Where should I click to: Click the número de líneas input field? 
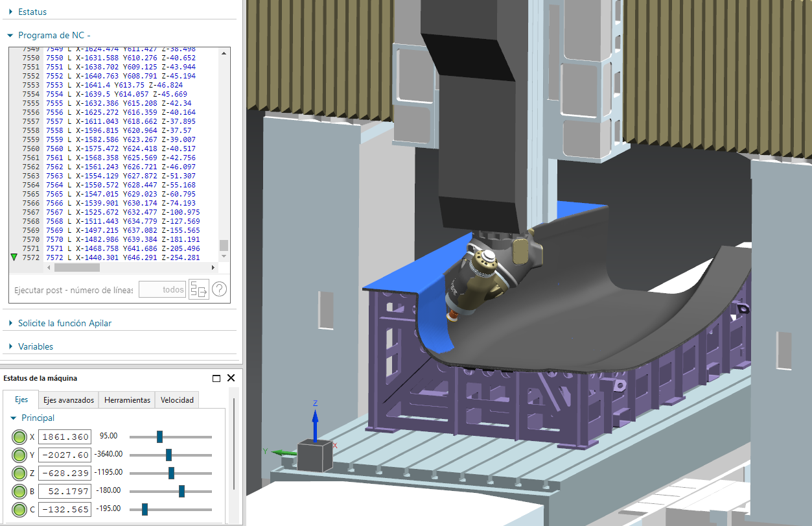tap(163, 289)
